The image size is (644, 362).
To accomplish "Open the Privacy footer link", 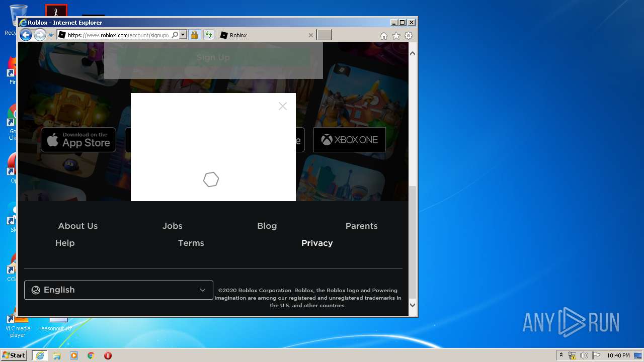I will click(317, 243).
